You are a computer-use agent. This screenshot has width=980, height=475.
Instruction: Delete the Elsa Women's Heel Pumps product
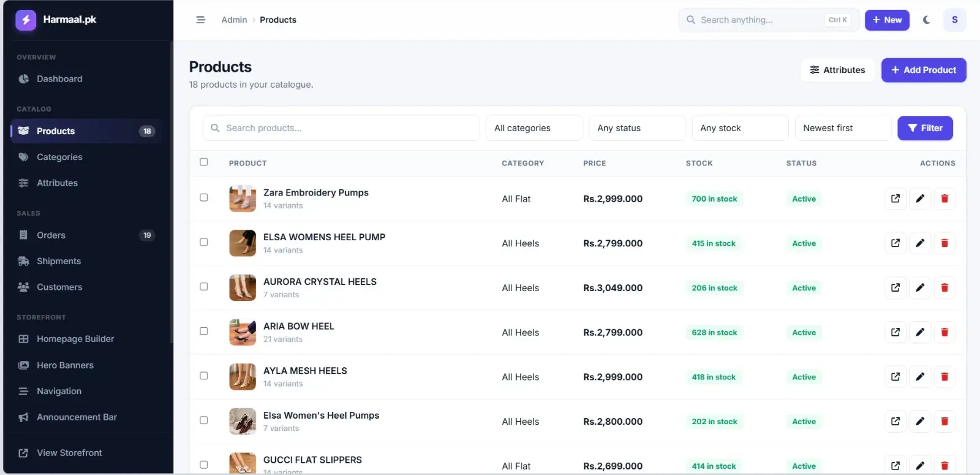pyautogui.click(x=944, y=421)
